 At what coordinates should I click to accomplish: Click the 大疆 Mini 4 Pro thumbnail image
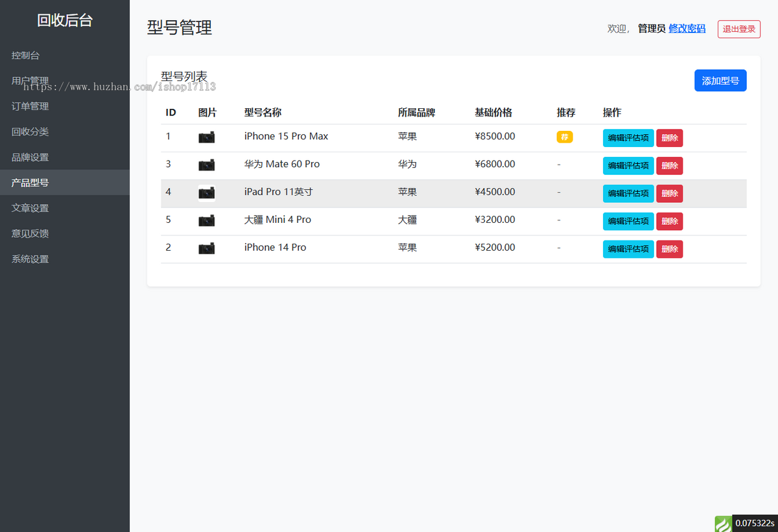pyautogui.click(x=207, y=221)
